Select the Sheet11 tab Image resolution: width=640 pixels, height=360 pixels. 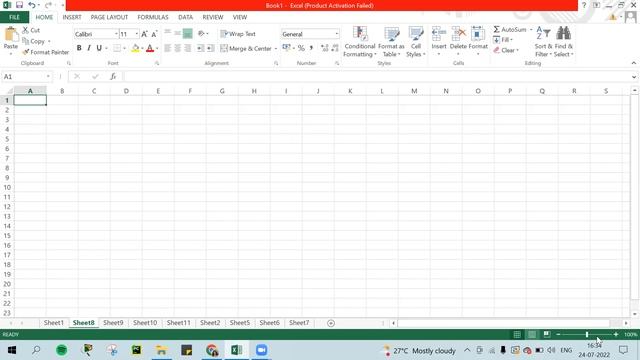point(178,322)
